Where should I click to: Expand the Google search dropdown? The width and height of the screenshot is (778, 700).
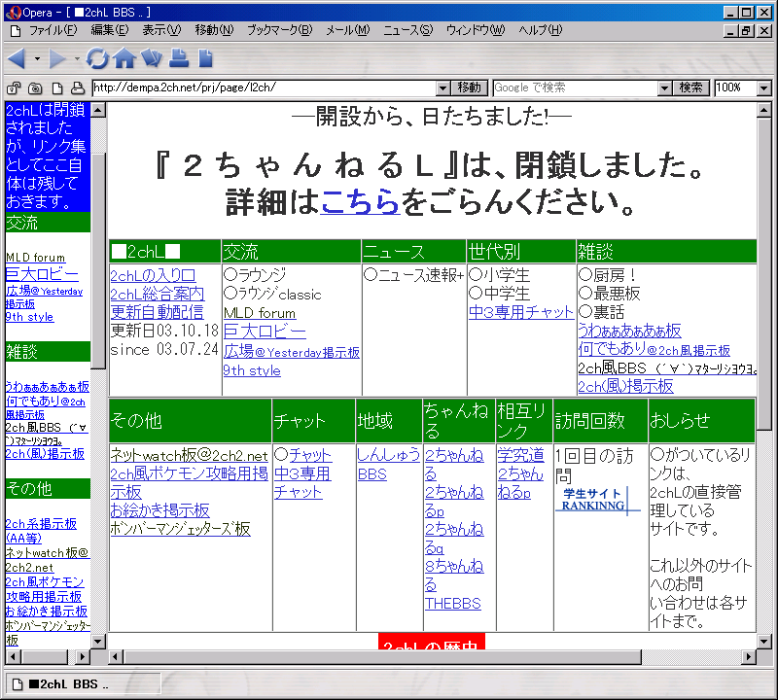pos(665,88)
